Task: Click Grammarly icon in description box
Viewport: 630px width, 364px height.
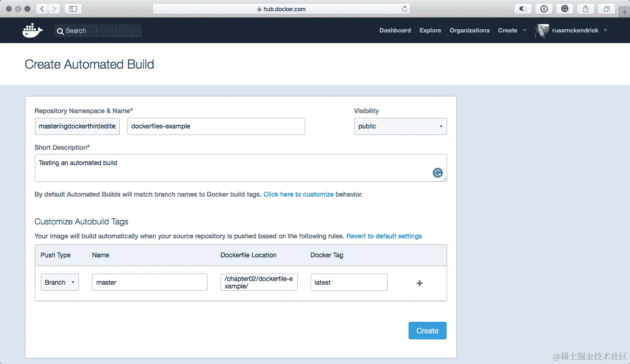Action: (437, 173)
